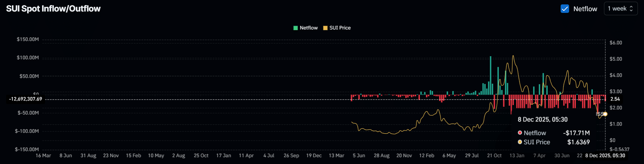Click the -12,692,307.69 crosshair axis label
644x164 pixels.
(x=26, y=99)
